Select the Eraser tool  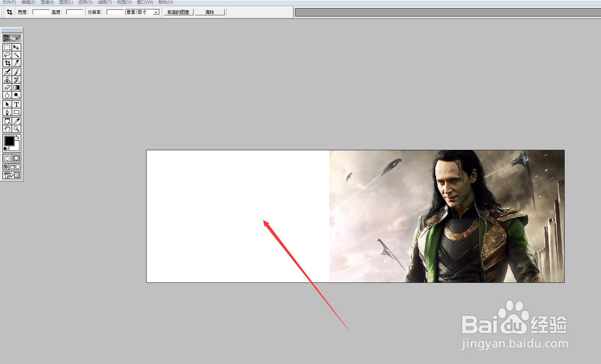coord(7,87)
